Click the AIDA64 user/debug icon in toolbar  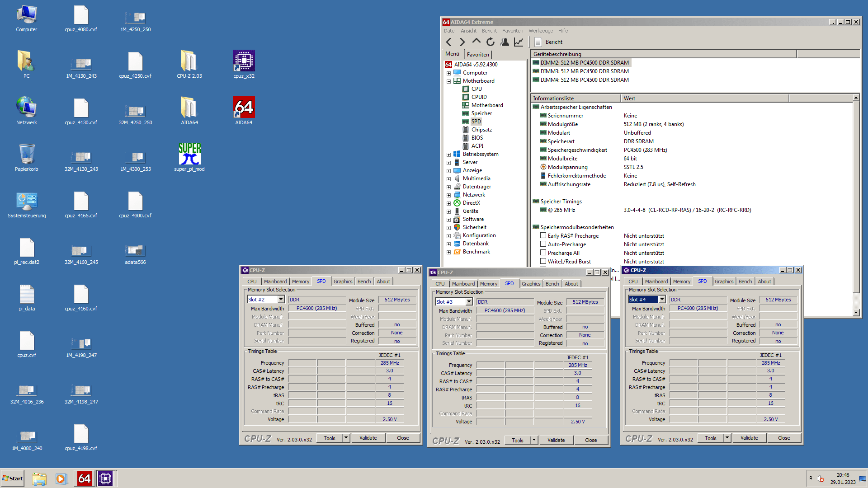coord(505,42)
